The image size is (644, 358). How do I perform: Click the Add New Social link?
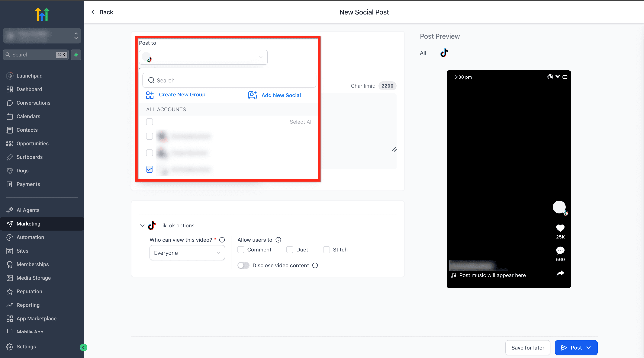pyautogui.click(x=281, y=95)
